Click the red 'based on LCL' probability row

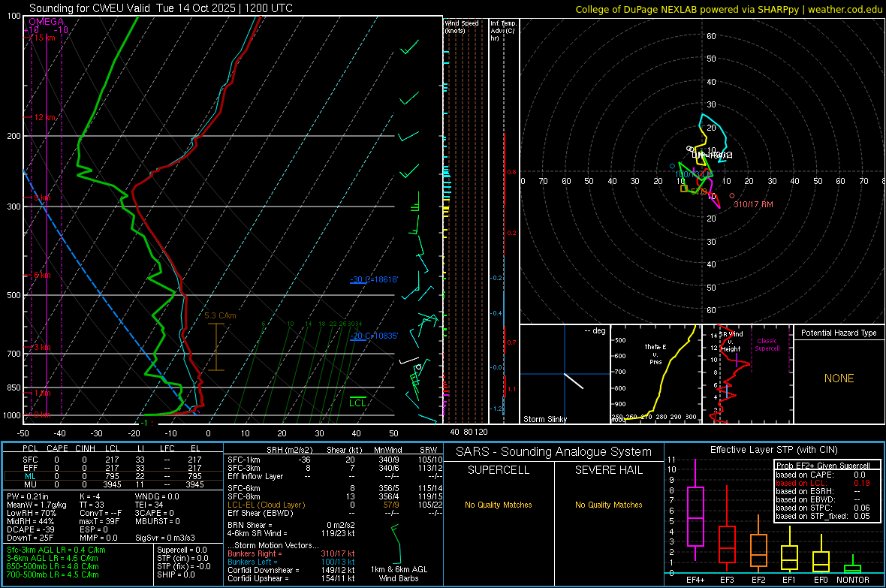pos(823,483)
